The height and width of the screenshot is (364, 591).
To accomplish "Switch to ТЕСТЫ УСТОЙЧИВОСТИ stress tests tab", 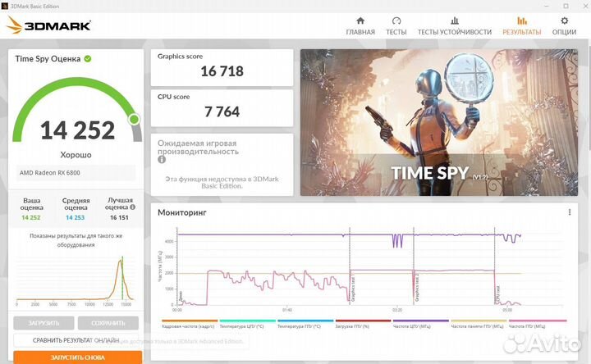I will pyautogui.click(x=454, y=25).
